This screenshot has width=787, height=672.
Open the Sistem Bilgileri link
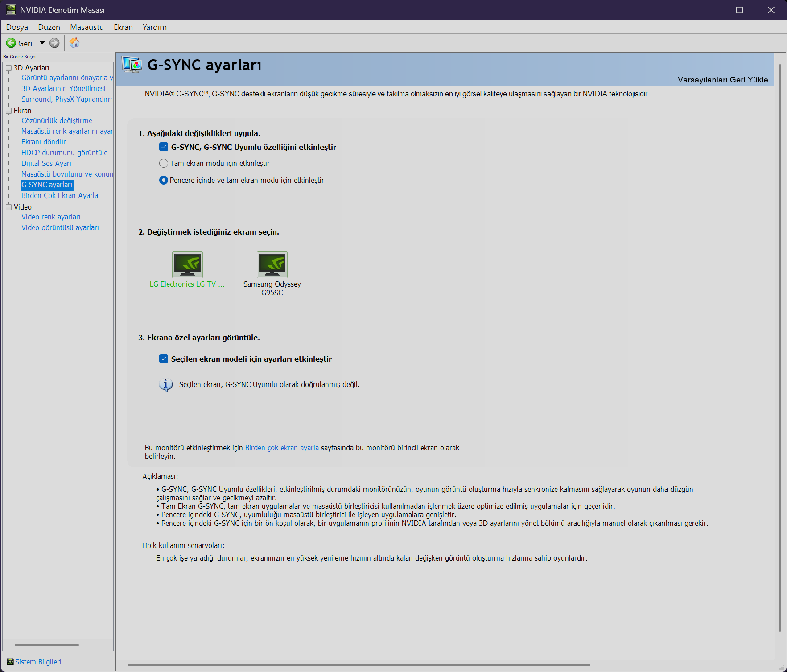[38, 662]
